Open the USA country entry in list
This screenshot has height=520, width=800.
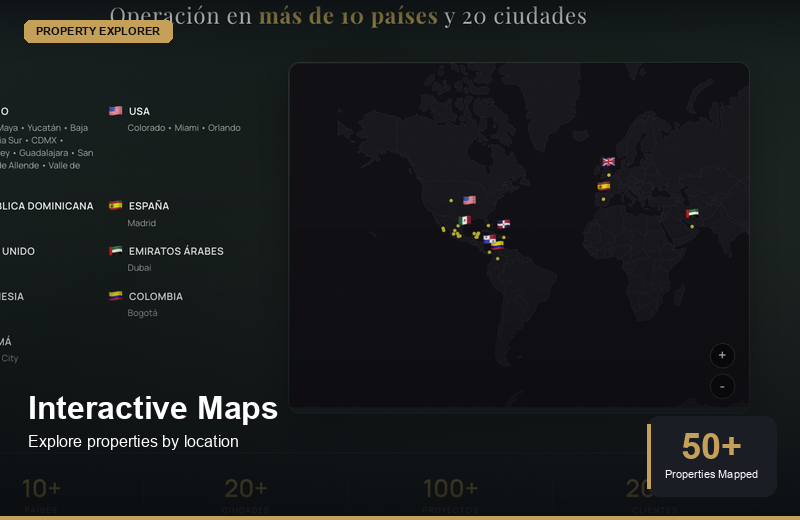(139, 111)
